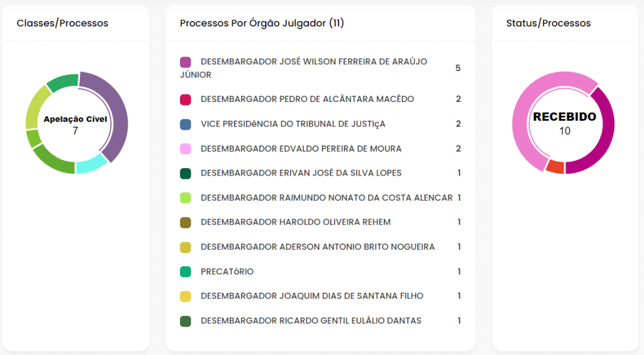
Task: Select the orange-red segment of the Status donut
Action: click(x=555, y=167)
